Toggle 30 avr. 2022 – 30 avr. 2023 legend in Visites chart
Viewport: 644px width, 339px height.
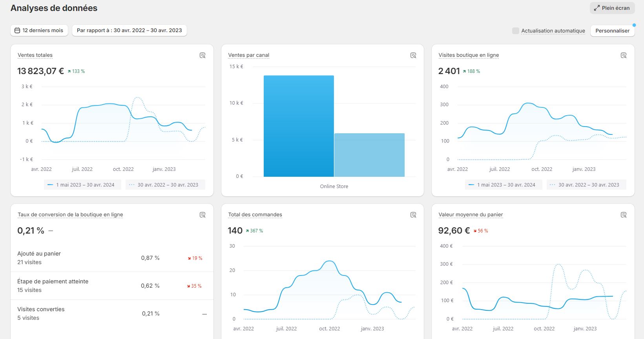[586, 185]
